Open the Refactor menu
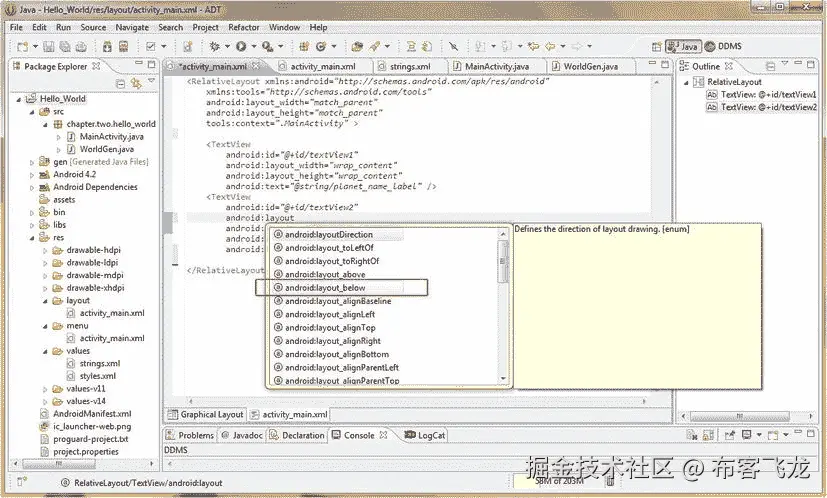Viewport: 827px width, 498px height. click(244, 27)
